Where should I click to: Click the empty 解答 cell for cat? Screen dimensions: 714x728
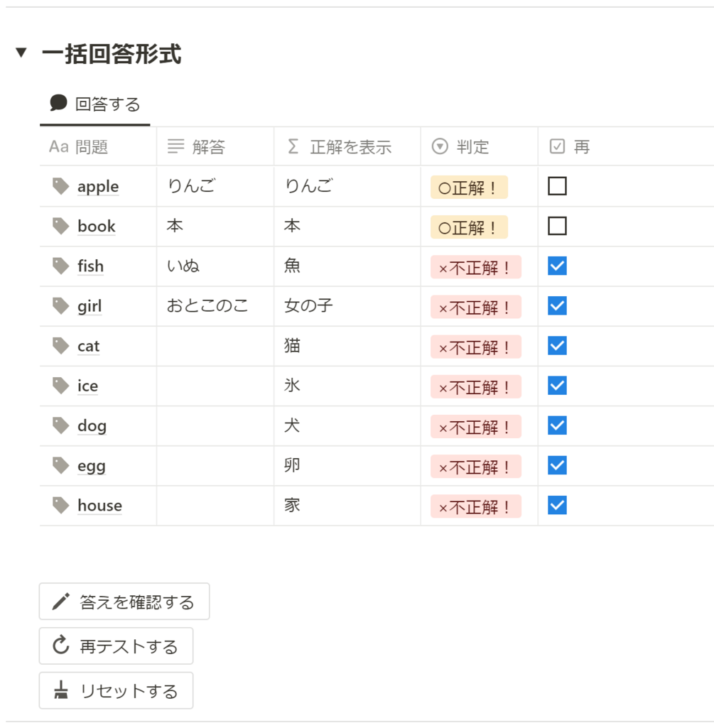tap(215, 346)
